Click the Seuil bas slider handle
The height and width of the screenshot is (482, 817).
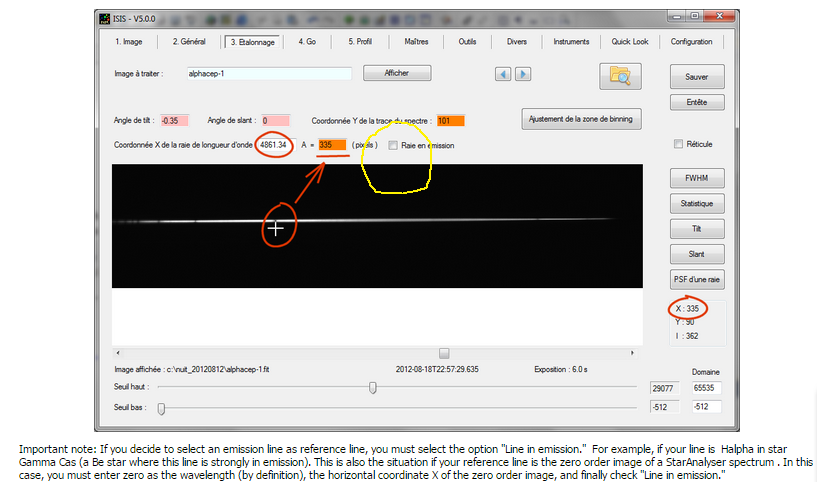point(162,409)
